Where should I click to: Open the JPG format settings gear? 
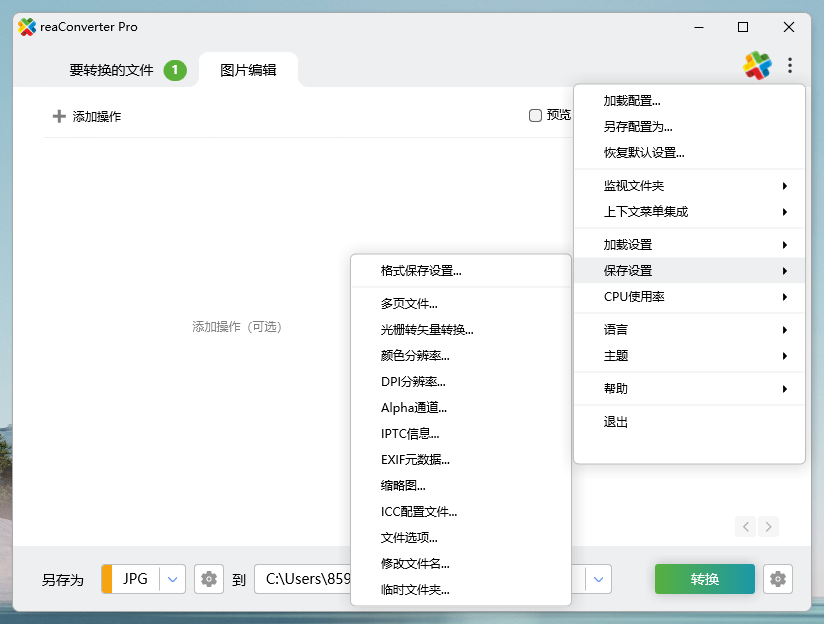[x=209, y=579]
